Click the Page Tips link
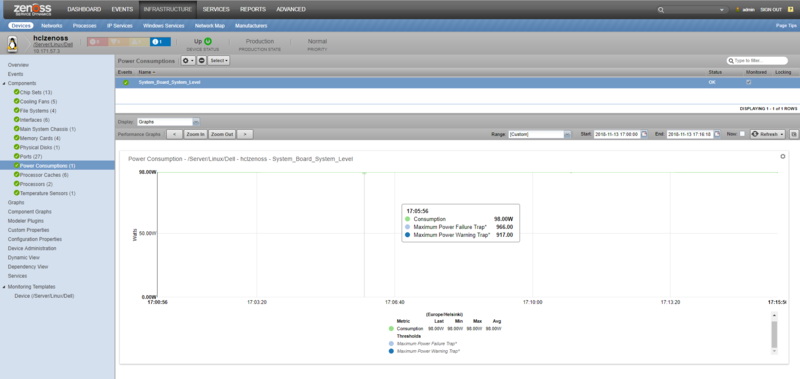Viewport: 800px width, 379px height. 786,26
